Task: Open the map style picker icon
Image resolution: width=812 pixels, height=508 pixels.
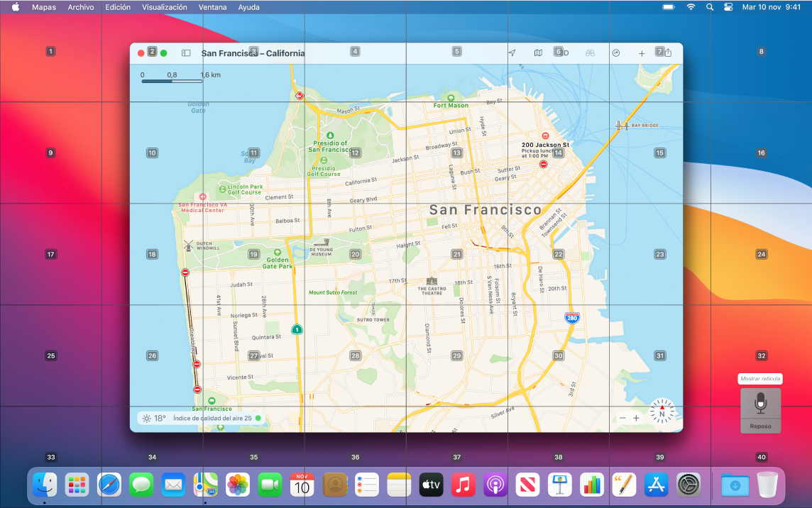Action: pos(539,53)
